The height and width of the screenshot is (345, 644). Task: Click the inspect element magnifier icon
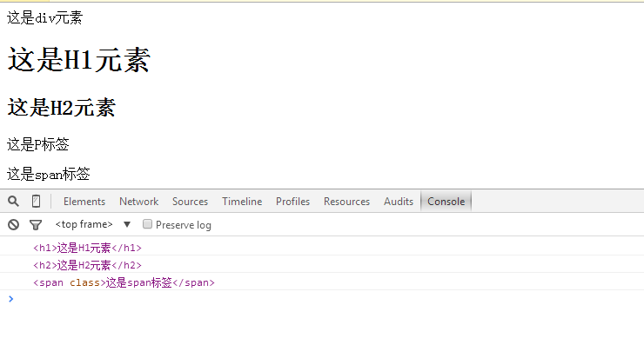[x=13, y=201]
